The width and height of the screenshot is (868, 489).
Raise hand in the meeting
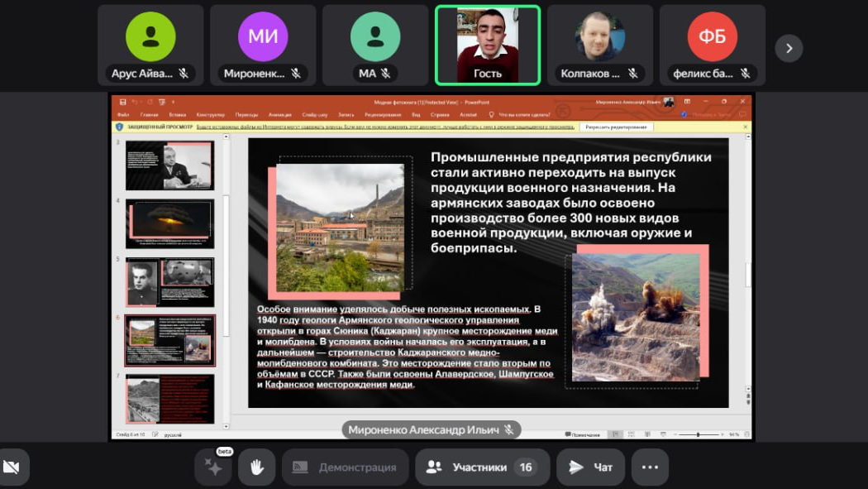pyautogui.click(x=256, y=467)
